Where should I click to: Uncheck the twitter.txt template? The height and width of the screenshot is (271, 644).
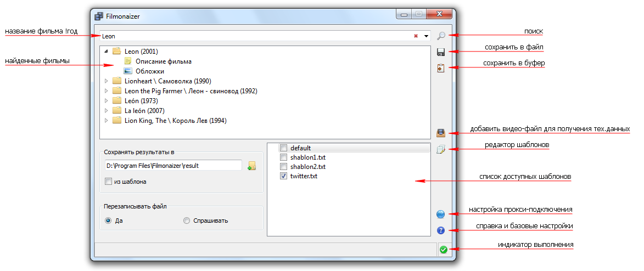tap(283, 176)
